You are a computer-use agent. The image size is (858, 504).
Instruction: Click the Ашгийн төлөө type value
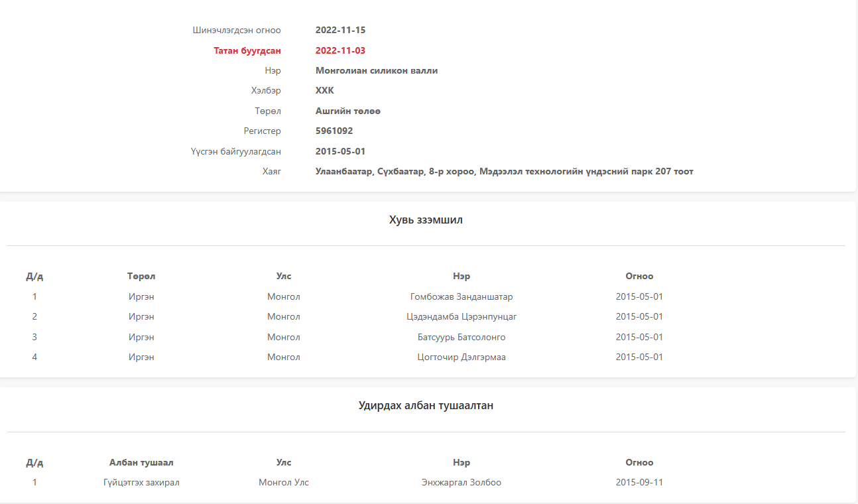pyautogui.click(x=347, y=111)
